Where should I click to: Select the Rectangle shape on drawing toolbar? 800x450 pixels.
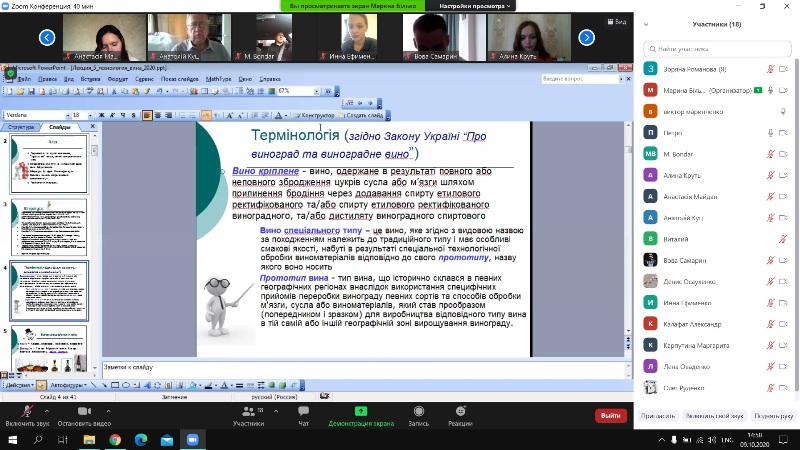(x=115, y=385)
